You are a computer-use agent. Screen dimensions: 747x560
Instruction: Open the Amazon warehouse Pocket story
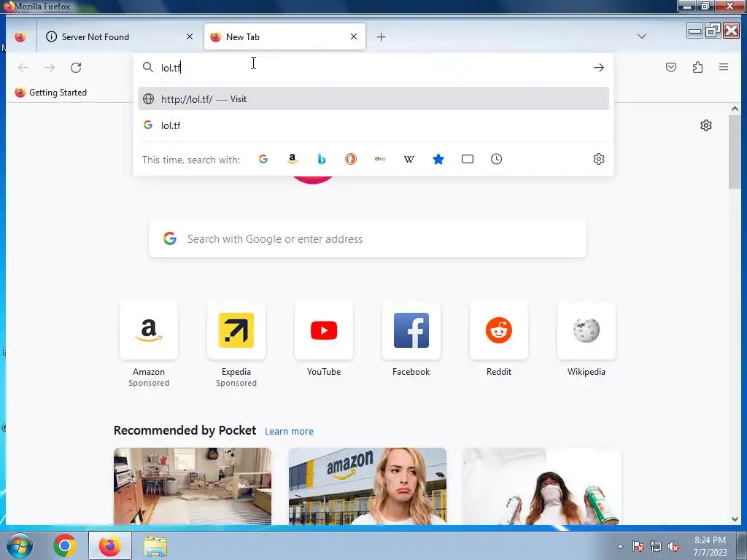[368, 486]
